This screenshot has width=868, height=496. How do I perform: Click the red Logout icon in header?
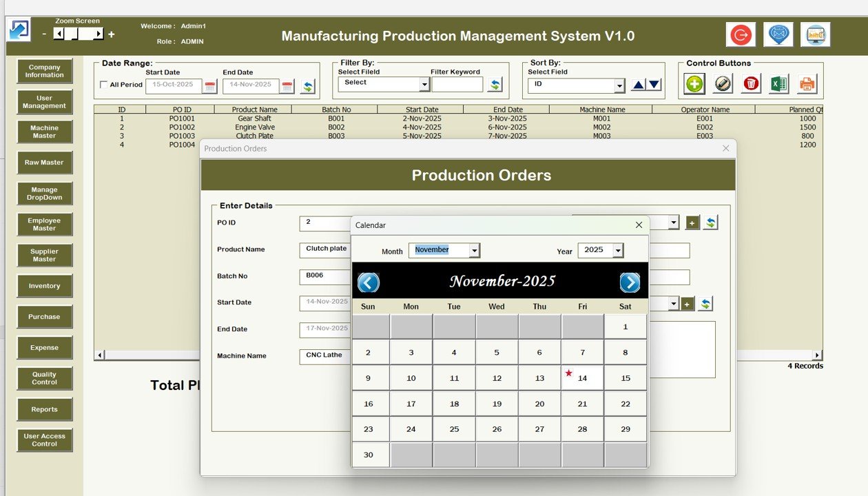[x=741, y=34]
